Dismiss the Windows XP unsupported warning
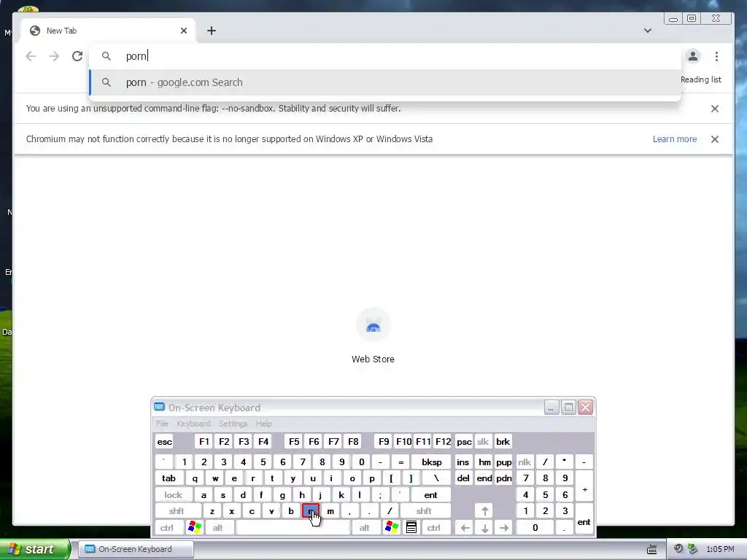Viewport: 747px width, 560px height. 715,139
